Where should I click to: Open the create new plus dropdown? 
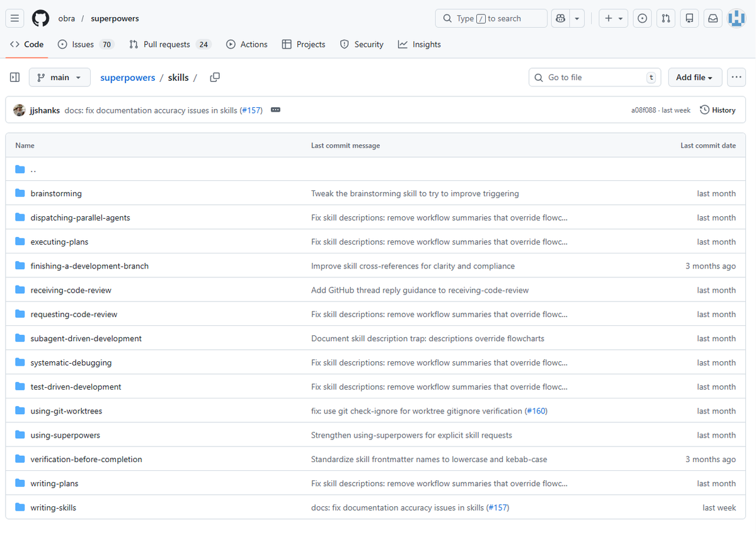coord(613,18)
